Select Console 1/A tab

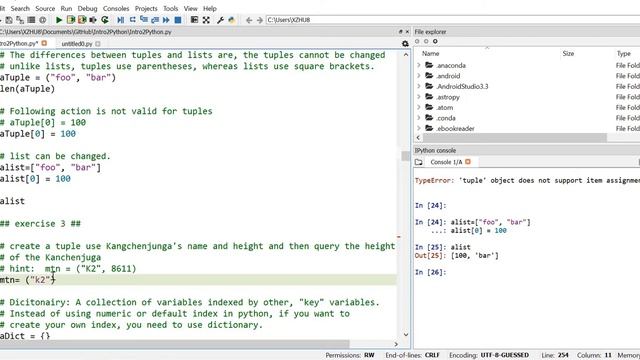coord(446,162)
